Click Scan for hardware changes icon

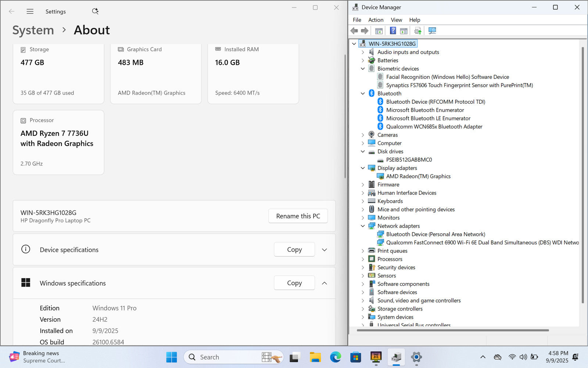pyautogui.click(x=432, y=31)
